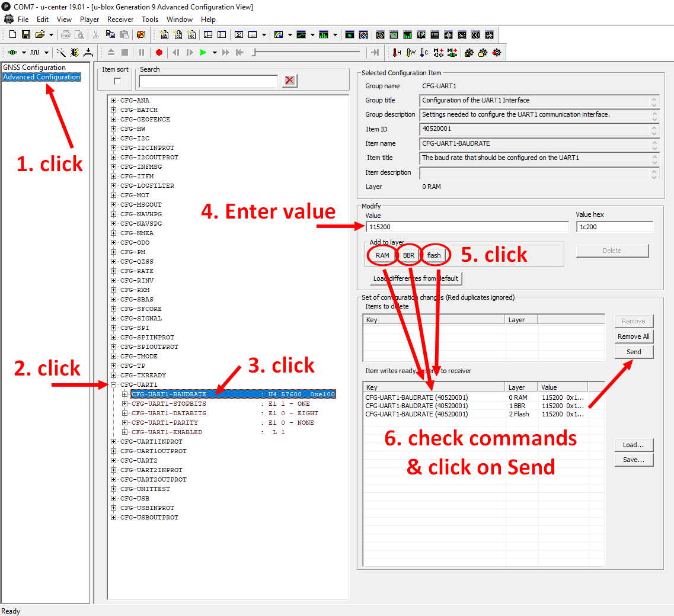Click the New document icon
Image resolution: width=674 pixels, height=616 pixels.
(12, 35)
